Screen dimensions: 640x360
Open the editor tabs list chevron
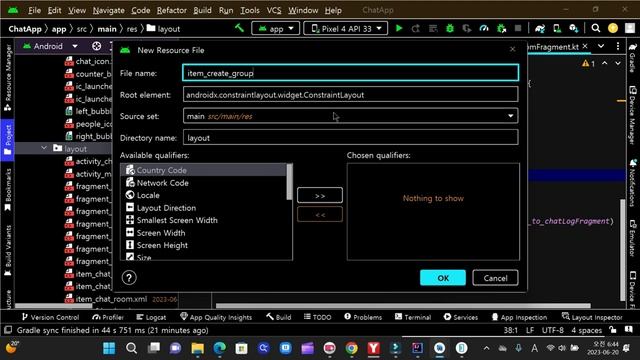(601, 46)
